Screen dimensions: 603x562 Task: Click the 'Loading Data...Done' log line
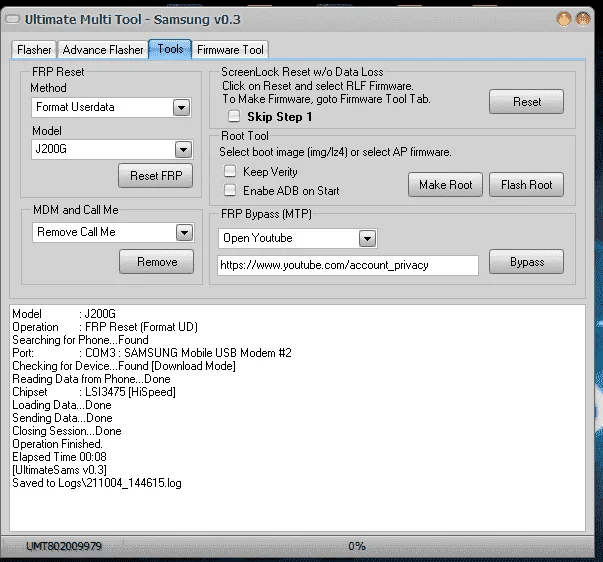[x=62, y=405]
